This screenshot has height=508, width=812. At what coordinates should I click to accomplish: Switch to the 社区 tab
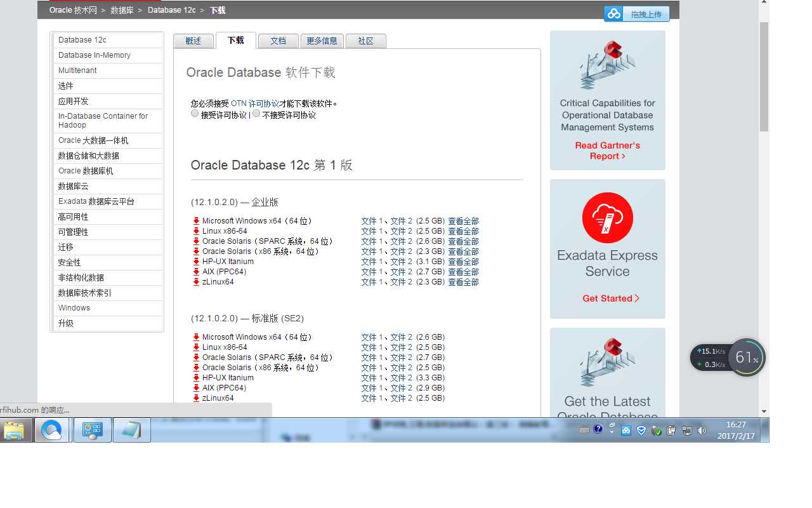[366, 41]
